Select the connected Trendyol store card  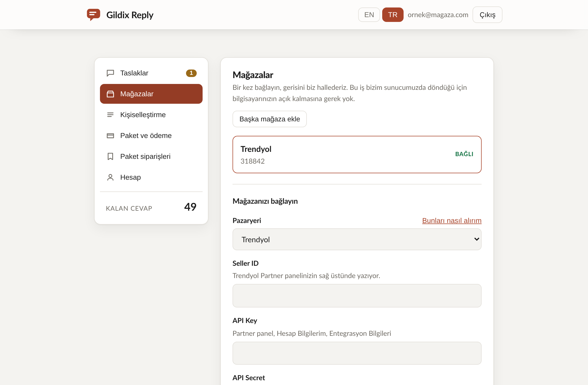(357, 155)
